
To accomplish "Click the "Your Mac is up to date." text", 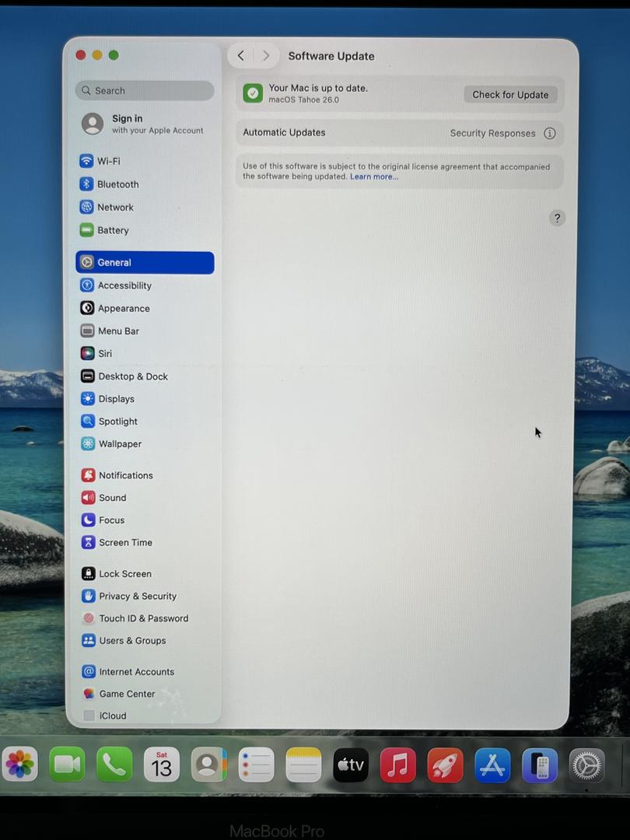I will pos(318,88).
